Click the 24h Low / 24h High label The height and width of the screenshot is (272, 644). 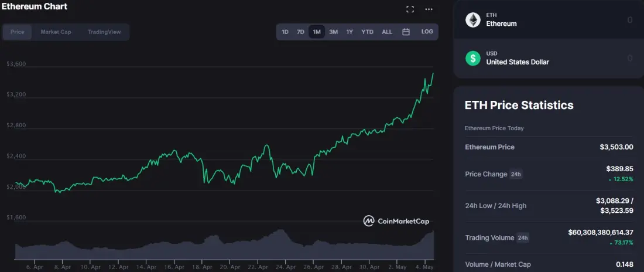(x=496, y=206)
